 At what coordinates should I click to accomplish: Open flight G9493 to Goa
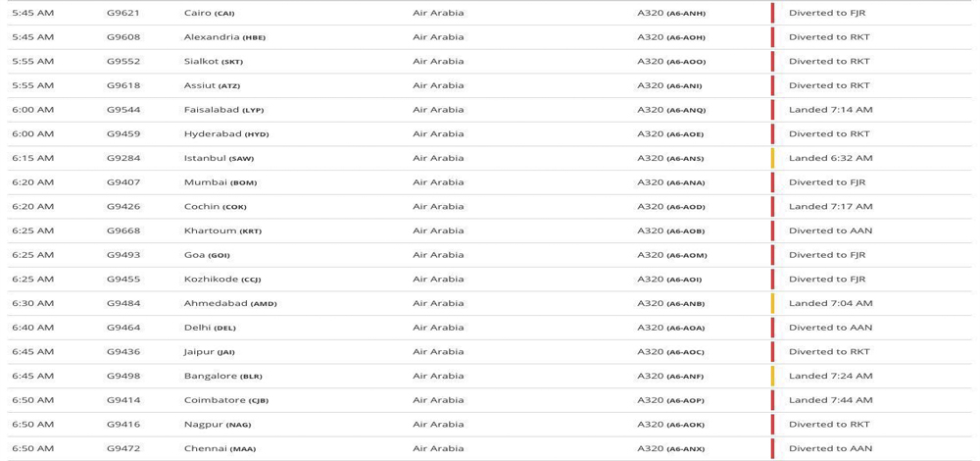pyautogui.click(x=123, y=255)
